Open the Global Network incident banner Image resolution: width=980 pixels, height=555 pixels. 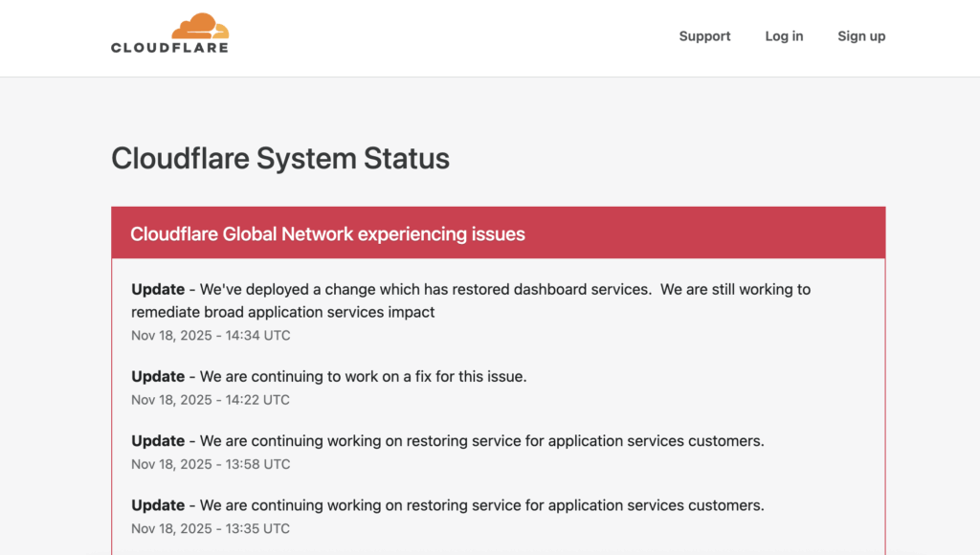click(498, 232)
